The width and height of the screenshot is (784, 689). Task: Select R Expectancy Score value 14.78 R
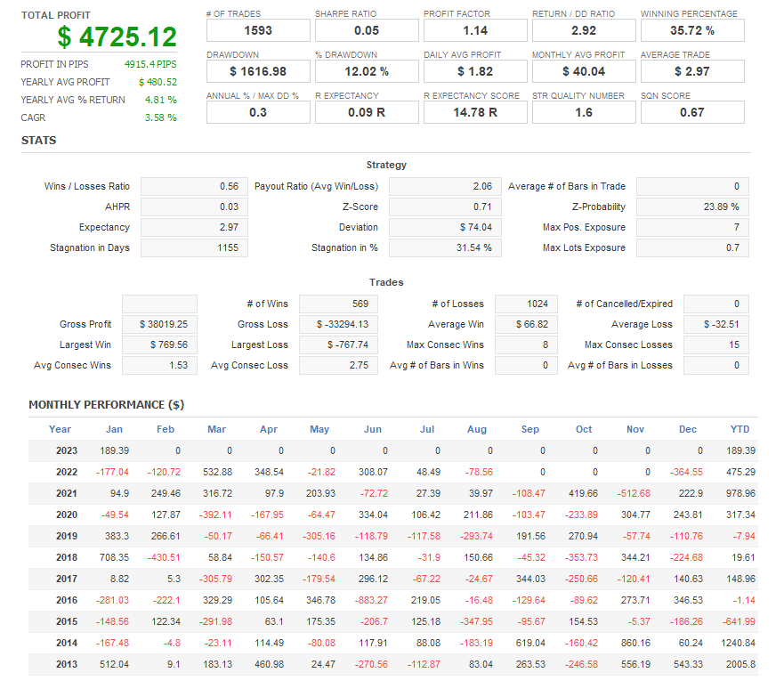pos(475,112)
